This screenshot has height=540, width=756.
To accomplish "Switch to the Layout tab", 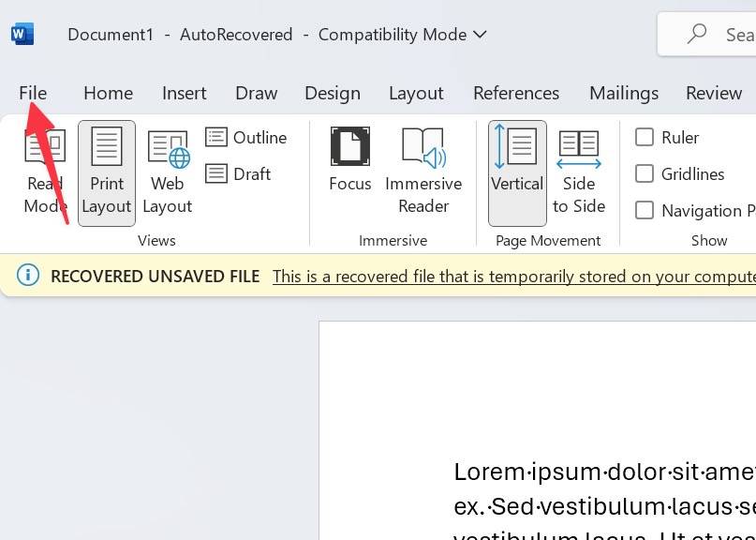I will [x=416, y=93].
